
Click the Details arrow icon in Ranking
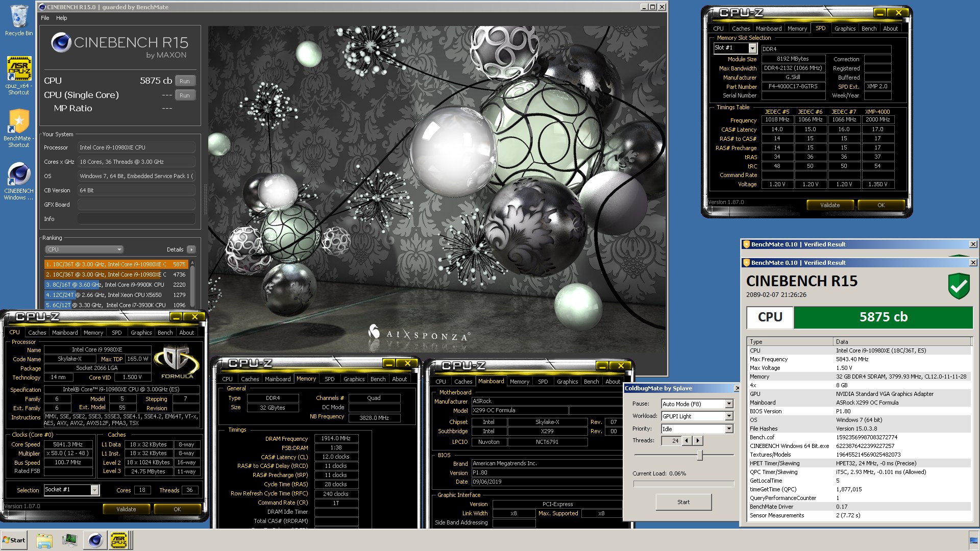pyautogui.click(x=191, y=249)
